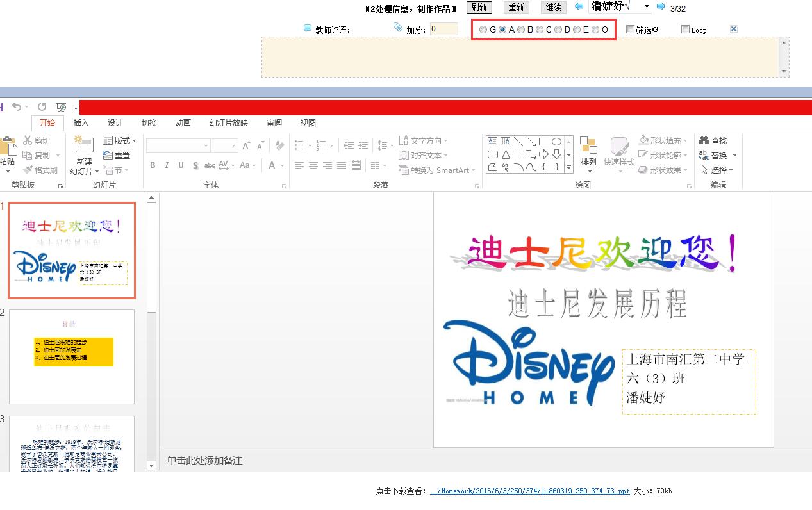812x510 pixels.
Task: Go to previous student with left arrow
Action: click(579, 6)
